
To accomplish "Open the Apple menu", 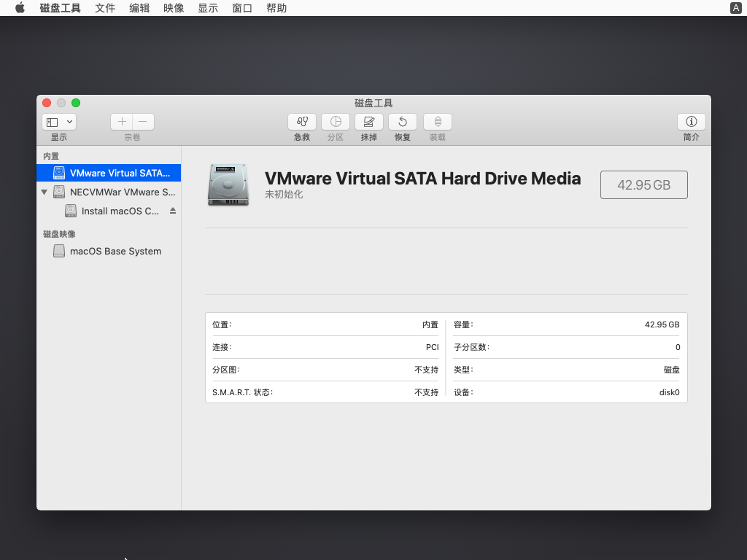I will pos(20,8).
